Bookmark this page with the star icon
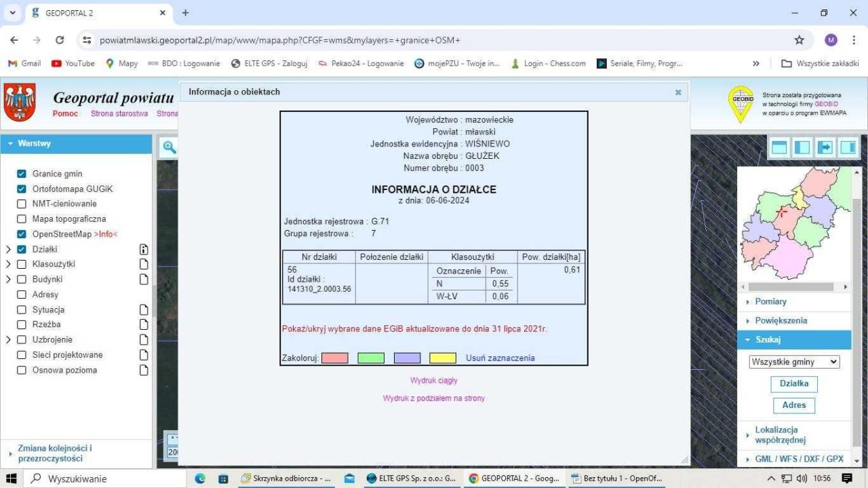The width and height of the screenshot is (868, 488). pyautogui.click(x=800, y=40)
